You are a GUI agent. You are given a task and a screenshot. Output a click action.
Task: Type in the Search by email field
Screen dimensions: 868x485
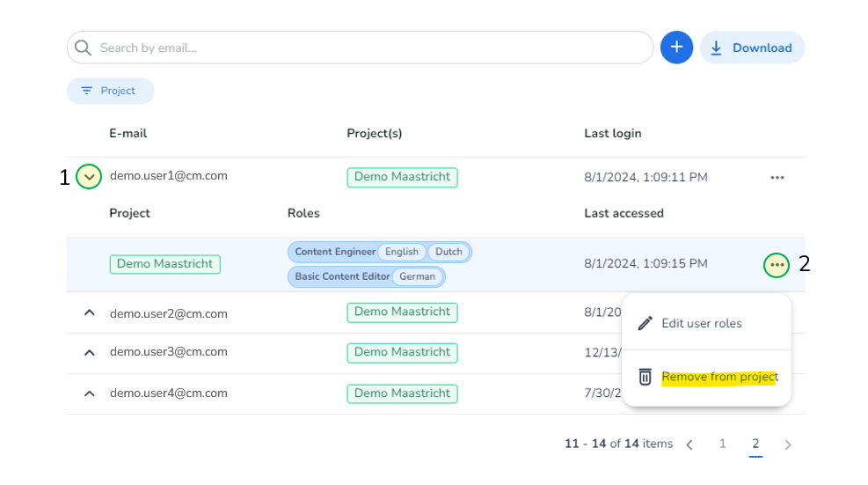coord(369,48)
